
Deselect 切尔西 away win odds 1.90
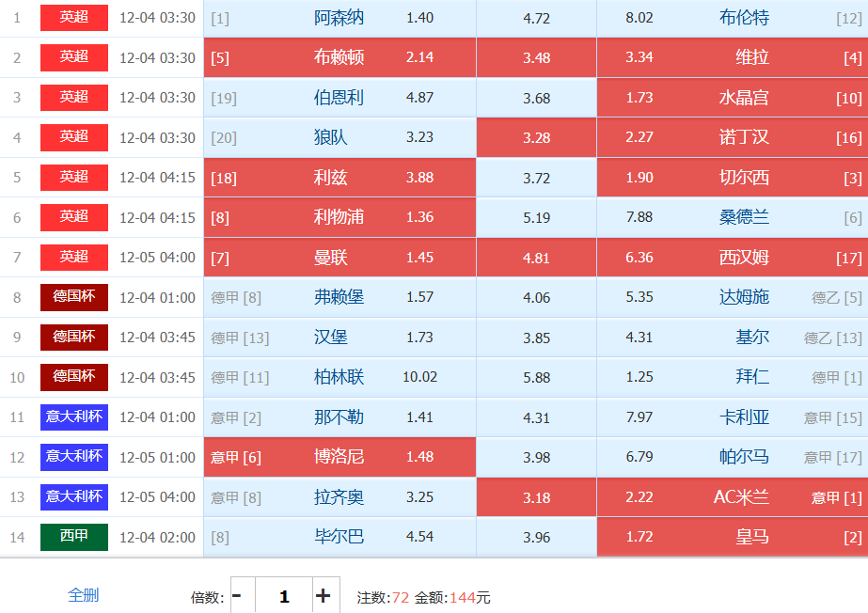point(639,177)
